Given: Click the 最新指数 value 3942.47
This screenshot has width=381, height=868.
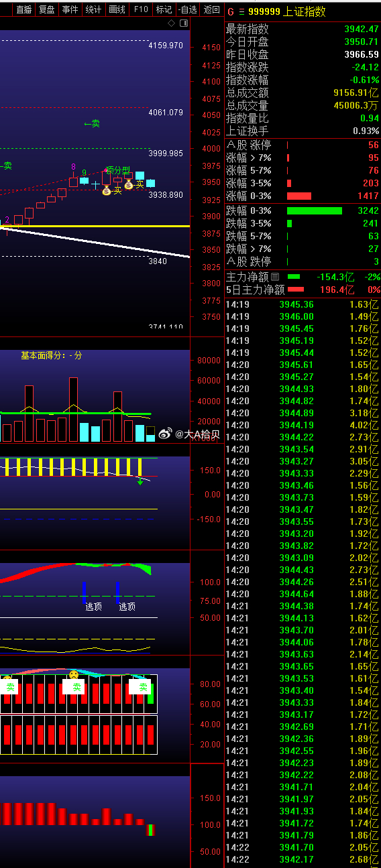Looking at the screenshot, I should tap(362, 29).
